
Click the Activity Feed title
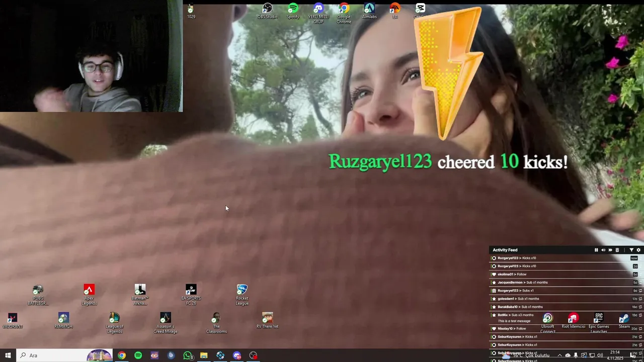(x=505, y=250)
